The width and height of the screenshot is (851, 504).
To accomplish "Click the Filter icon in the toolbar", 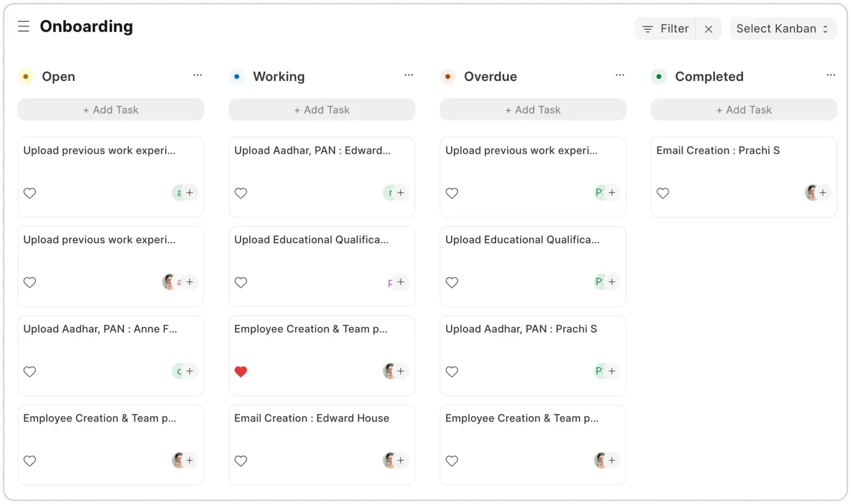I will (x=647, y=29).
